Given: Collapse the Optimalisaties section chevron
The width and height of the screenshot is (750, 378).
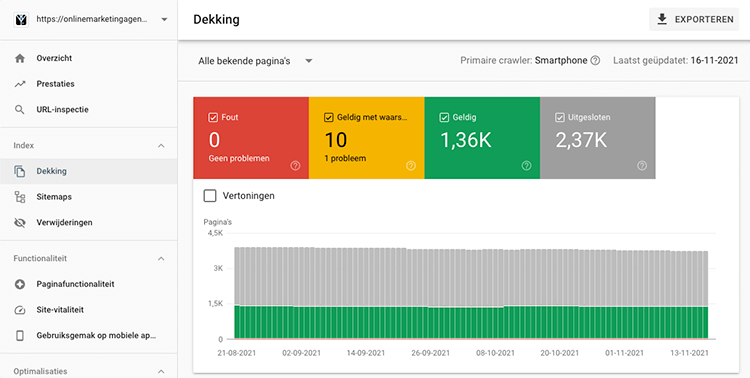Looking at the screenshot, I should click(161, 371).
